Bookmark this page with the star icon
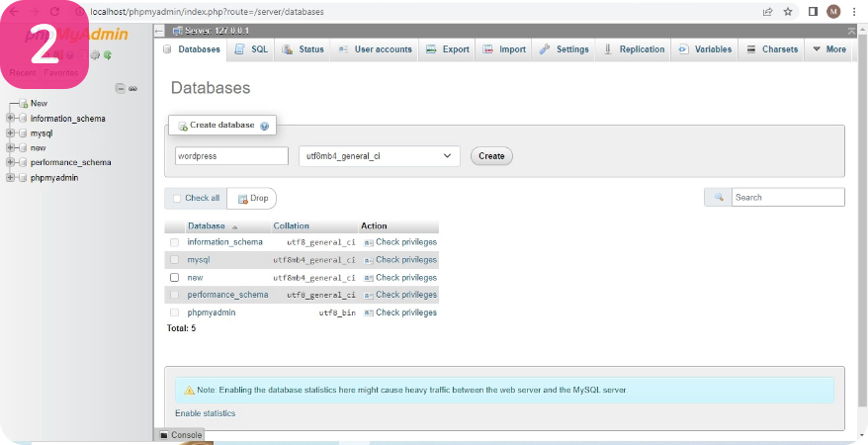The height and width of the screenshot is (445, 868). [788, 12]
